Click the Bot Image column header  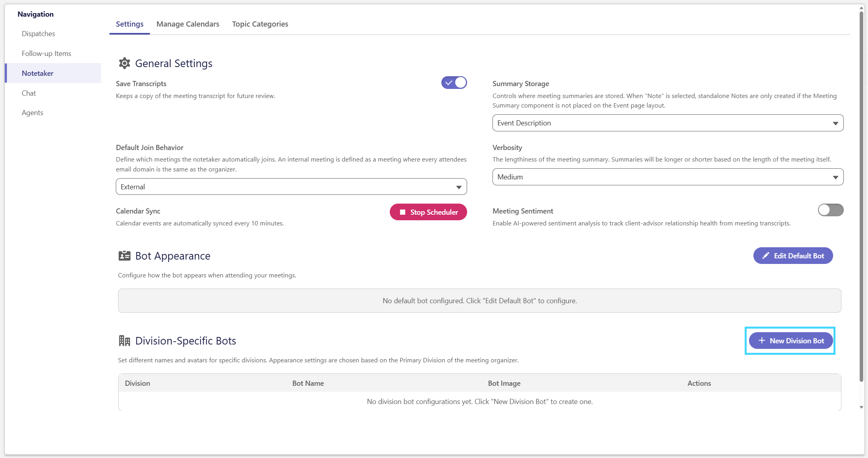(x=504, y=383)
